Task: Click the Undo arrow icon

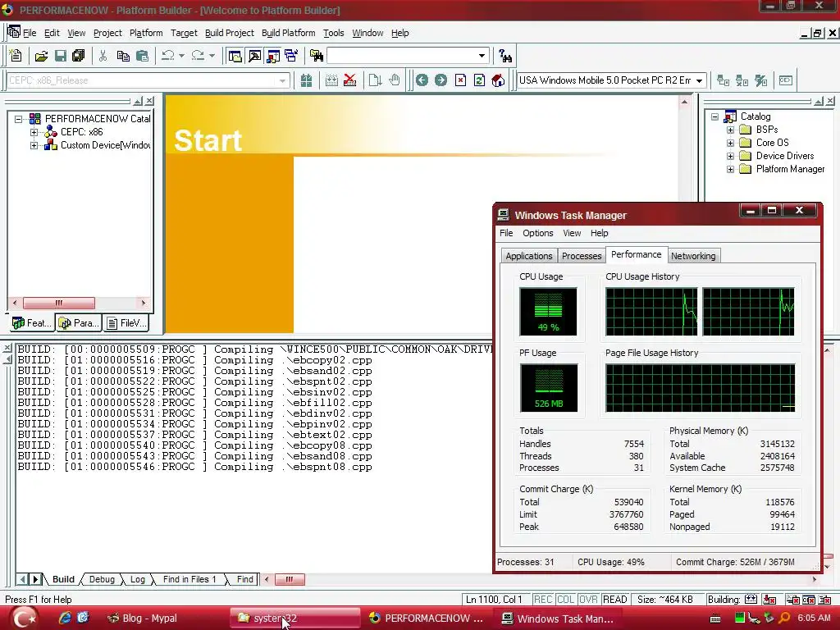Action: [x=167, y=56]
